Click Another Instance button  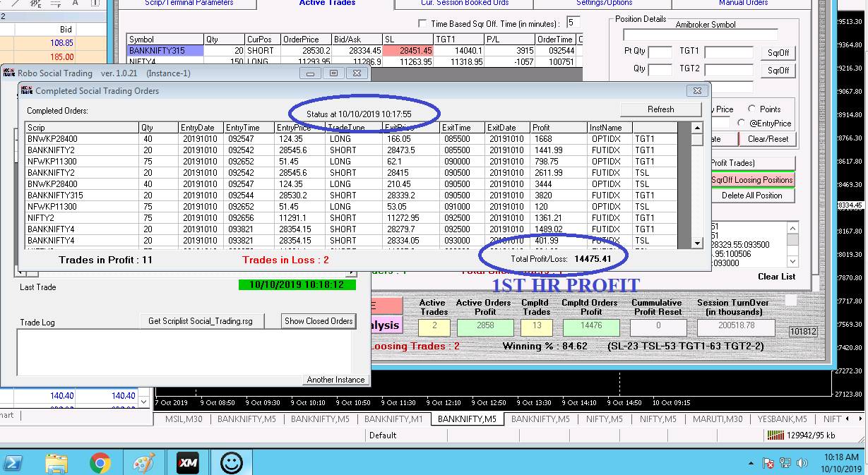pyautogui.click(x=335, y=380)
